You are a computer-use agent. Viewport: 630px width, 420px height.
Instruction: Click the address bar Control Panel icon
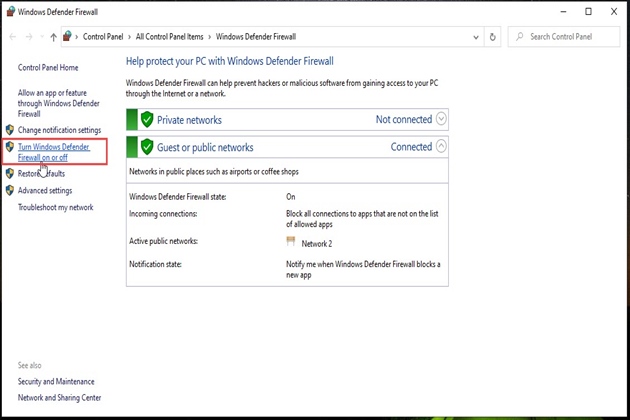click(68, 36)
